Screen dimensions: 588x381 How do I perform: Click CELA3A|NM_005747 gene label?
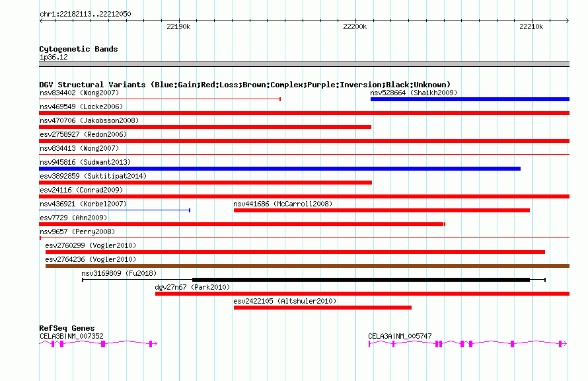[x=400, y=336]
